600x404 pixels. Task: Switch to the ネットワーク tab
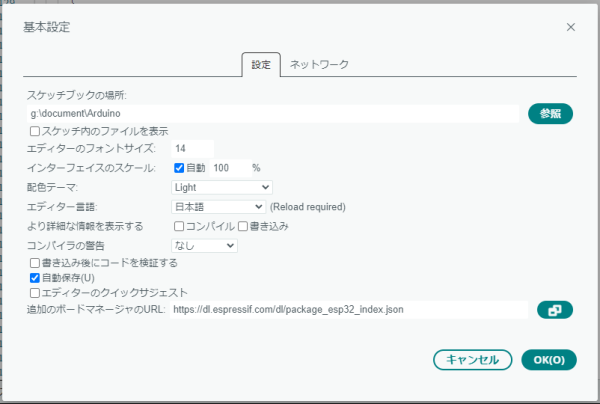(319, 65)
